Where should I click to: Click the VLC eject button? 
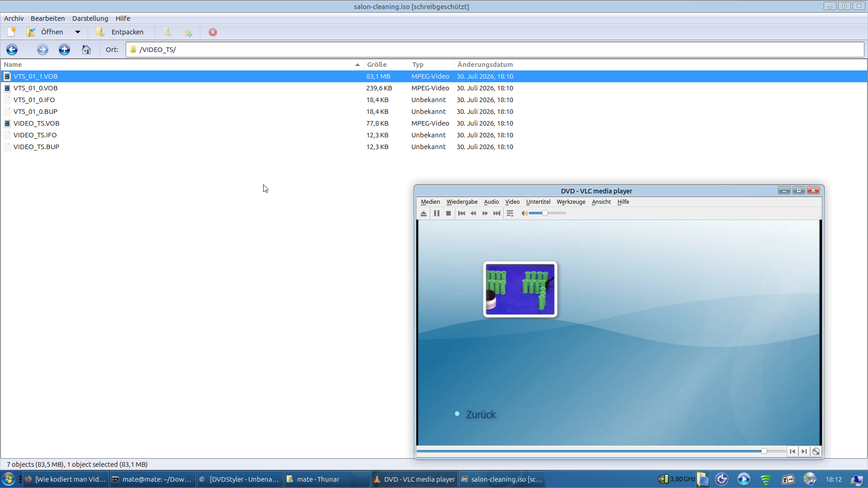pyautogui.click(x=424, y=213)
